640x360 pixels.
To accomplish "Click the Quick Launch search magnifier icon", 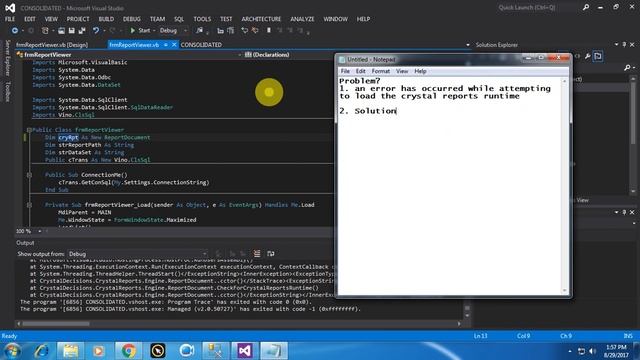I will 586,7.
